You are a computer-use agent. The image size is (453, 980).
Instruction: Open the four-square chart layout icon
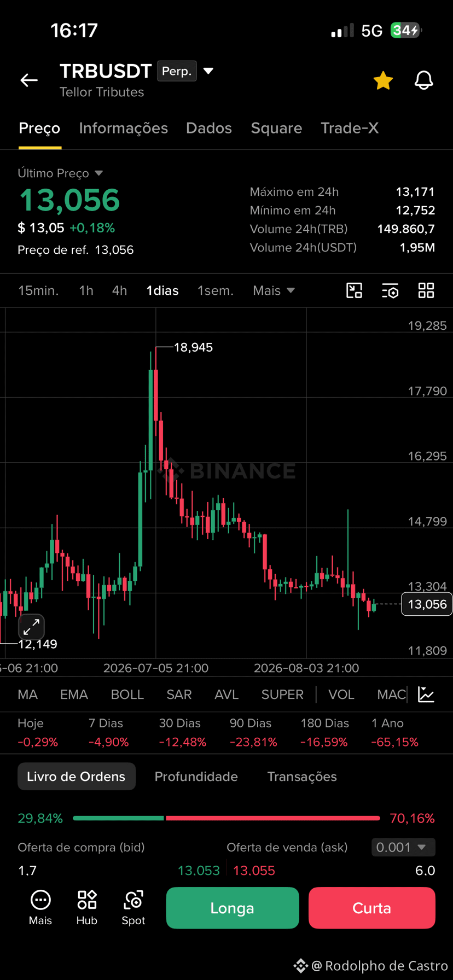tap(426, 290)
